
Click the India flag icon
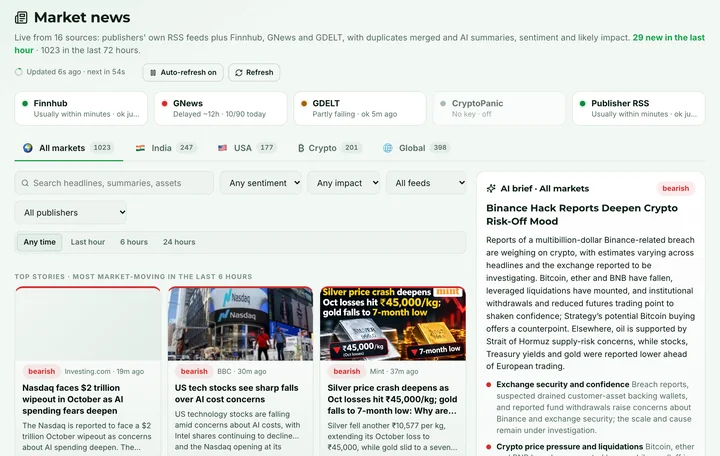click(141, 148)
